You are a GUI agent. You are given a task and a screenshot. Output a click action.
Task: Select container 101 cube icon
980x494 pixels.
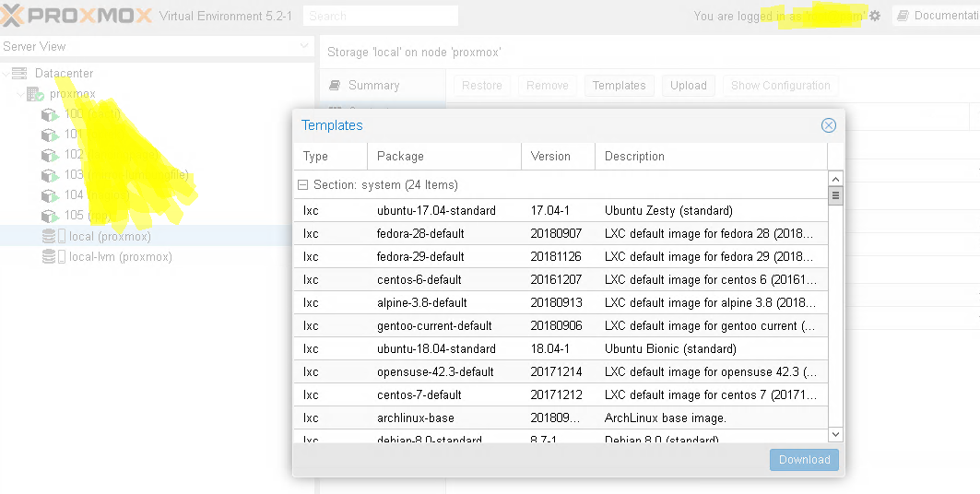tap(50, 135)
